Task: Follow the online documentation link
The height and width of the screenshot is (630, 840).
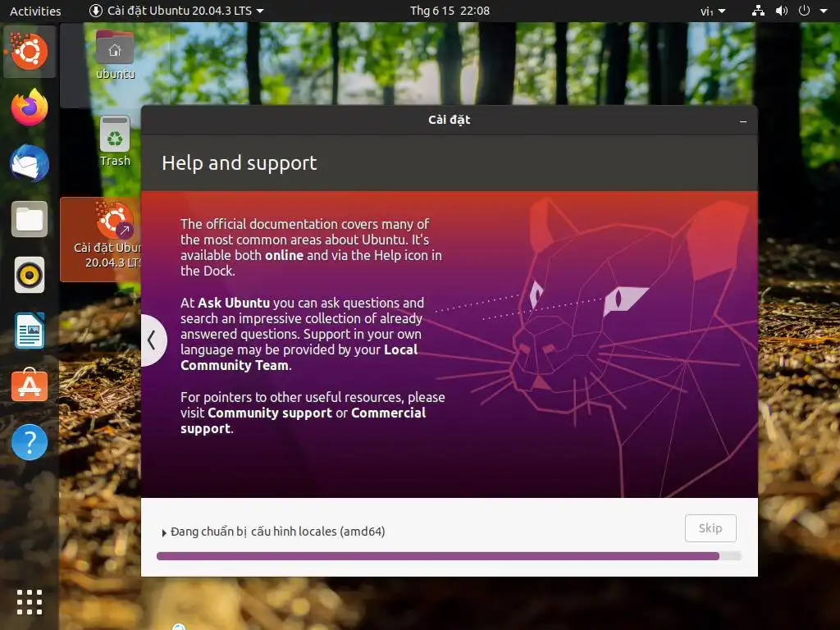Action: [x=284, y=256]
